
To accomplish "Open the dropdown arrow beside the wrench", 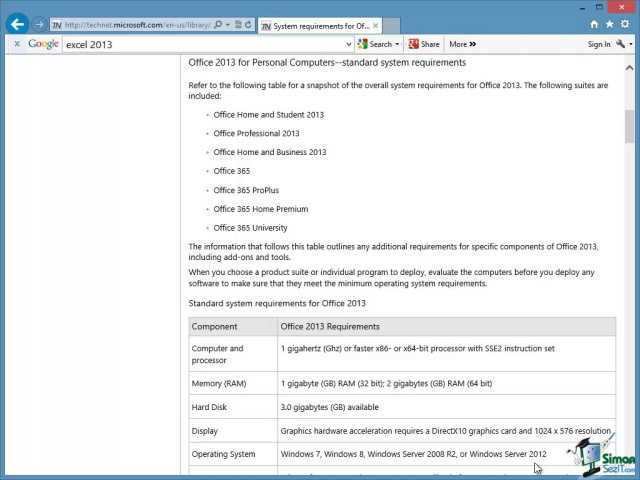I will coord(631,44).
